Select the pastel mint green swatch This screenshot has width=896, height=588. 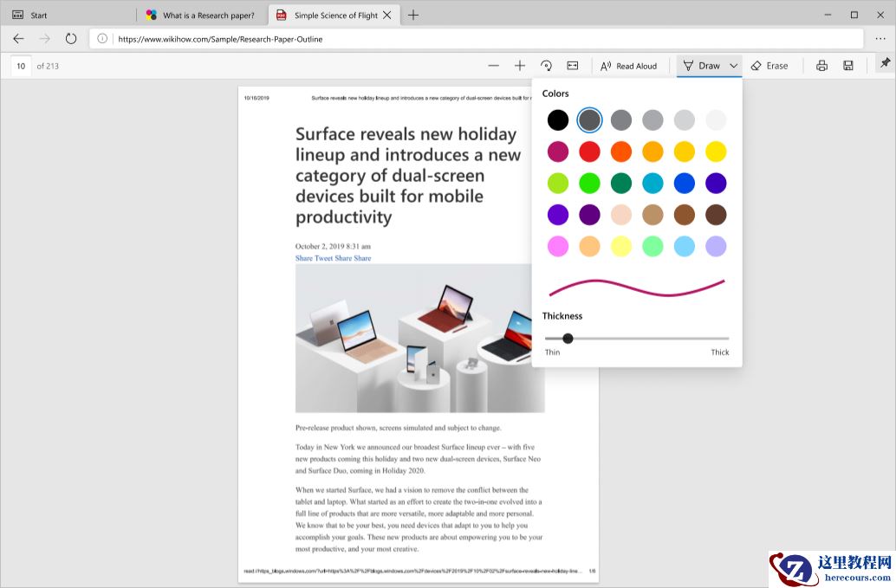(653, 246)
